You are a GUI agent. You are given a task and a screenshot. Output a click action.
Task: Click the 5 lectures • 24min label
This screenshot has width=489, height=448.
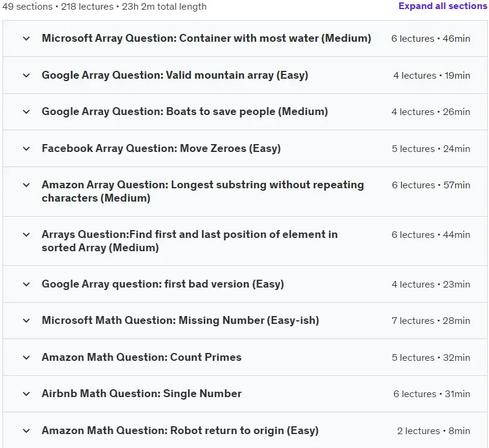431,148
